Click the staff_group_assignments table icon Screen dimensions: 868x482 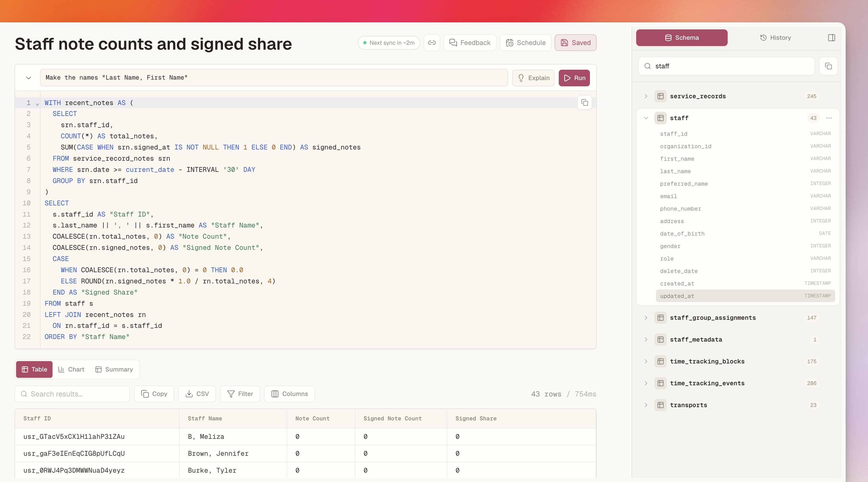[x=660, y=318]
